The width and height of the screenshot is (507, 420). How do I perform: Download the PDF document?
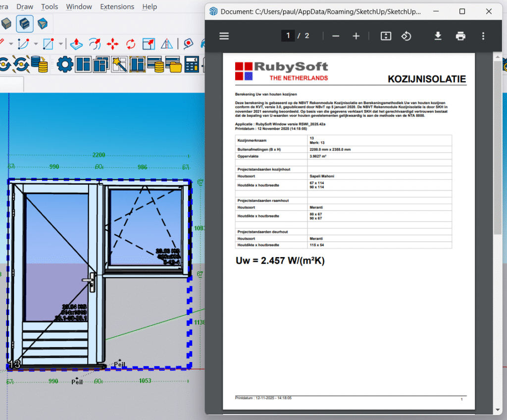click(x=438, y=36)
